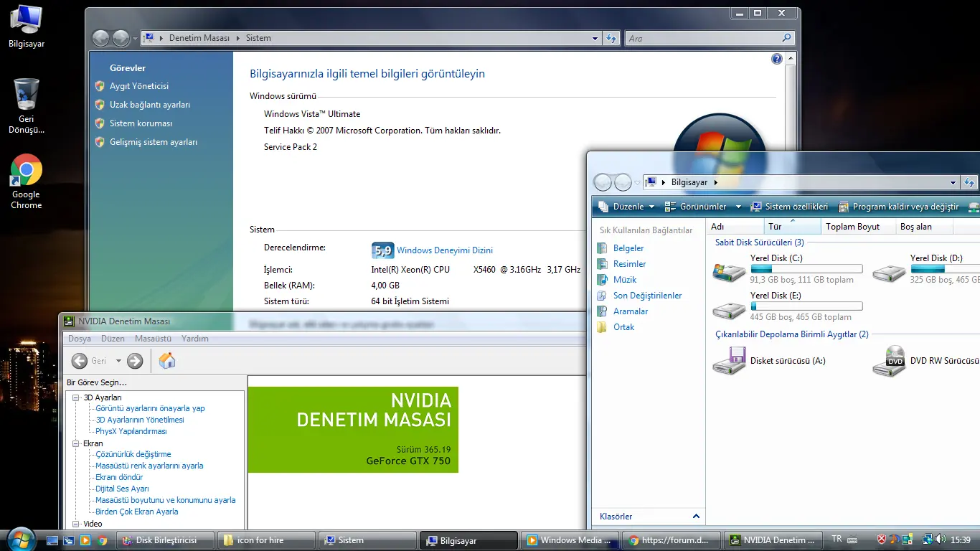The height and width of the screenshot is (551, 980).
Task: Select the DVD RW Sürücüsü icon
Action: click(889, 361)
